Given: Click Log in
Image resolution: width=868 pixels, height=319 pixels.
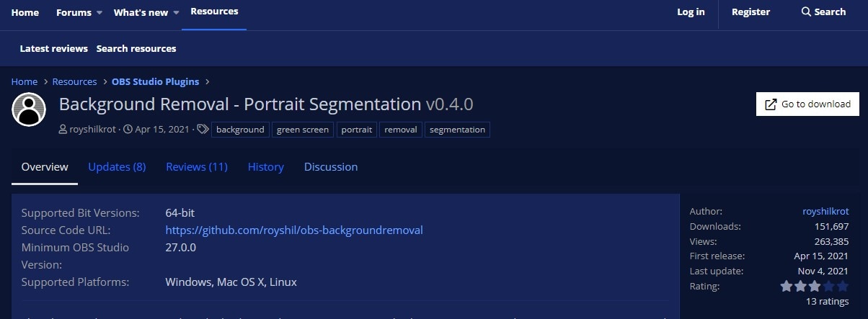Looking at the screenshot, I should click(x=691, y=12).
